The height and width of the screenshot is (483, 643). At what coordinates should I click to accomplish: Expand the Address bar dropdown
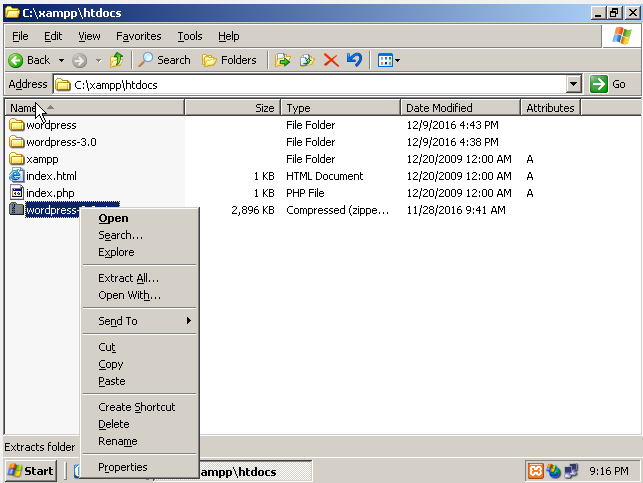point(574,84)
